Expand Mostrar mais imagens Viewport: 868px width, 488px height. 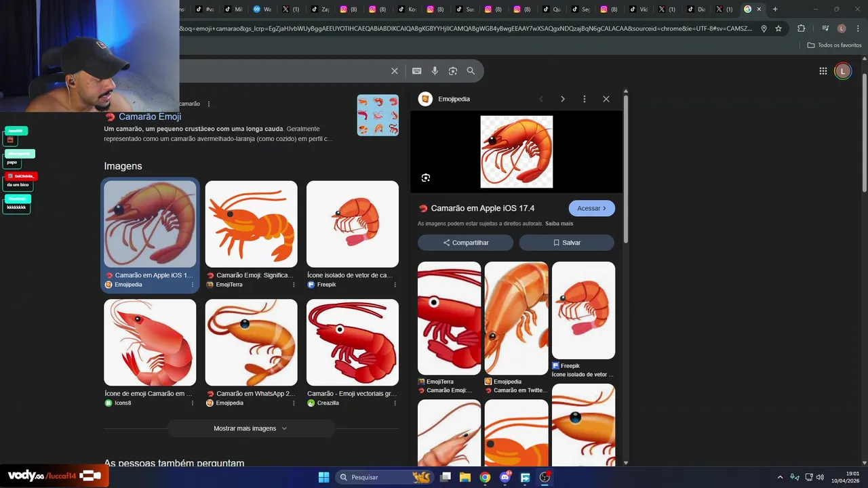pos(251,428)
